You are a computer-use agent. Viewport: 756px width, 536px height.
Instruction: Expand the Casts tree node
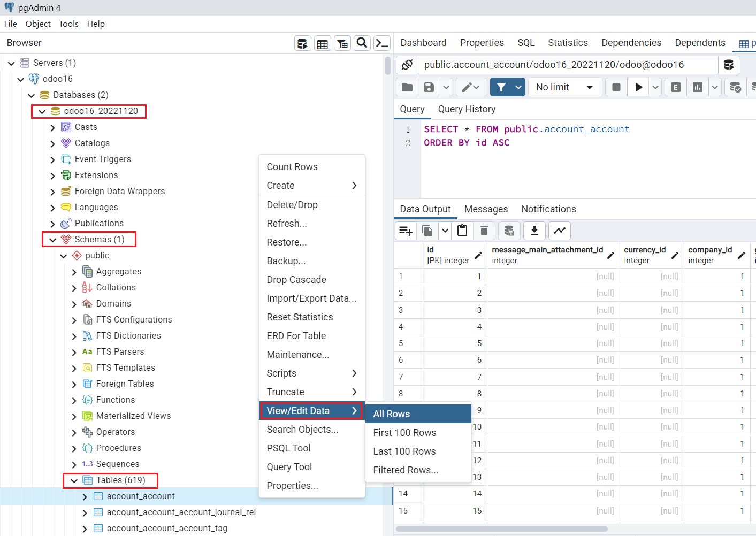(x=52, y=127)
